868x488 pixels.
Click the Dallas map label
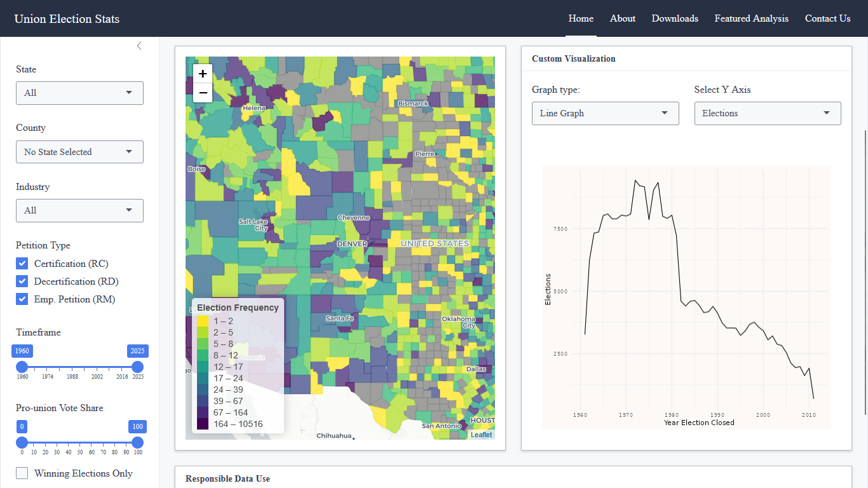[x=476, y=369]
